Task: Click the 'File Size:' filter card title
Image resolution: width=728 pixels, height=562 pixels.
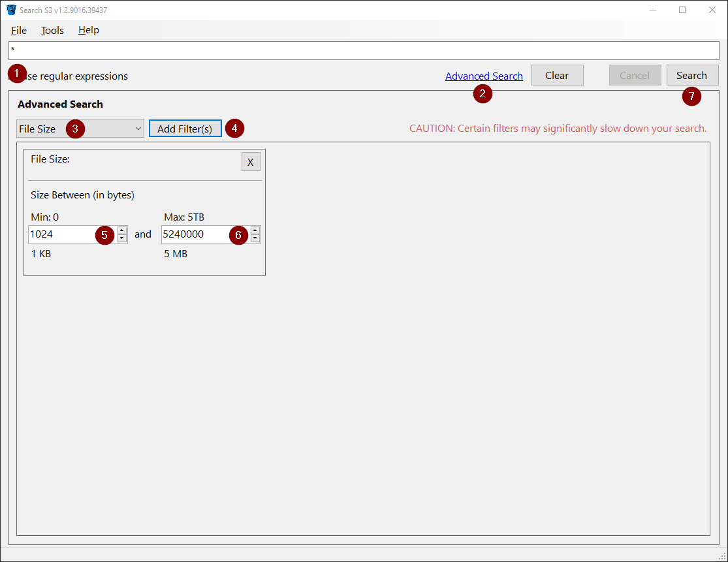Action: [x=50, y=159]
